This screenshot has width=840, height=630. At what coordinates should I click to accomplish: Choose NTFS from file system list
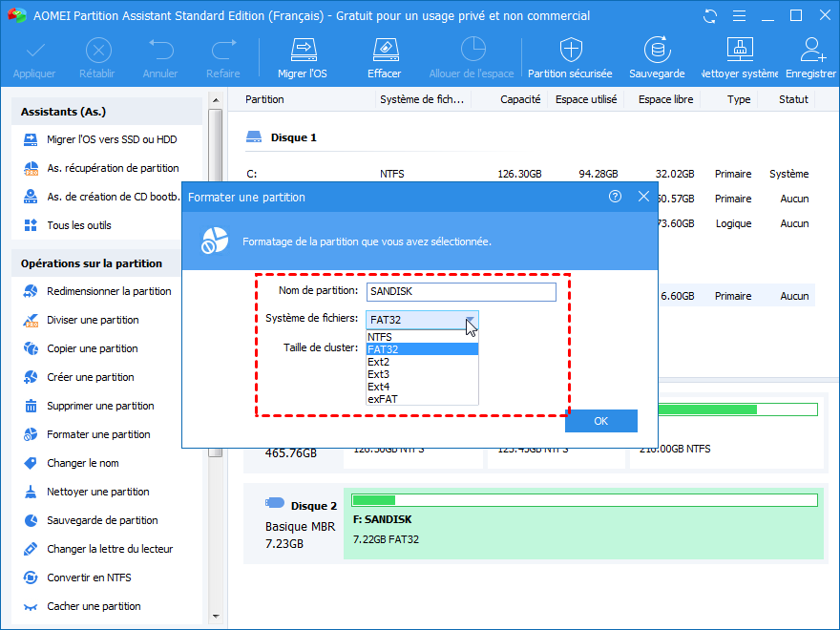380,337
